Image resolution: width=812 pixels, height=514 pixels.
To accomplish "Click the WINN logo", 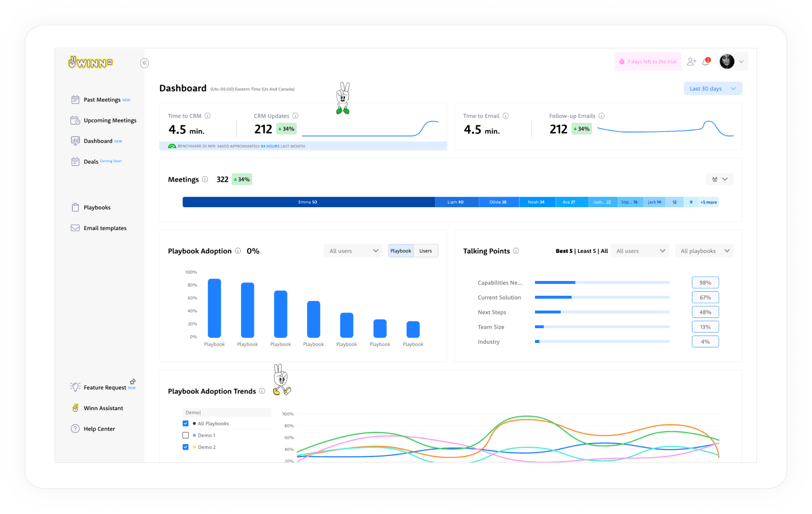I will point(90,62).
